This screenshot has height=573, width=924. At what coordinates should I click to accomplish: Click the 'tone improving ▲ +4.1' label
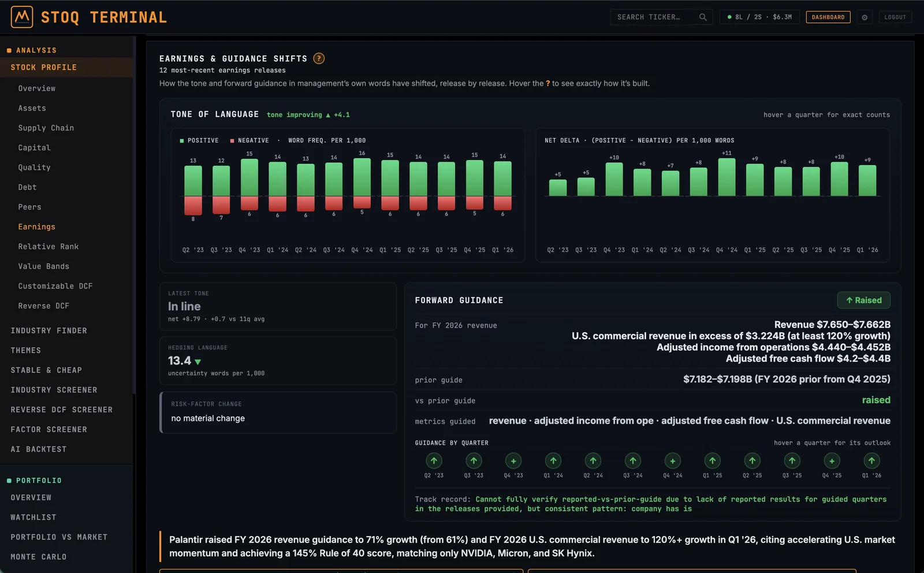click(308, 115)
